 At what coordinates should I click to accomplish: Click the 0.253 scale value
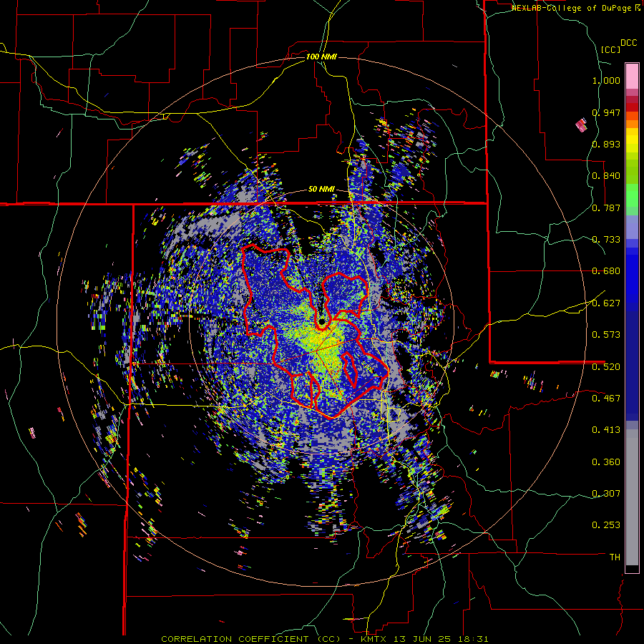(606, 525)
